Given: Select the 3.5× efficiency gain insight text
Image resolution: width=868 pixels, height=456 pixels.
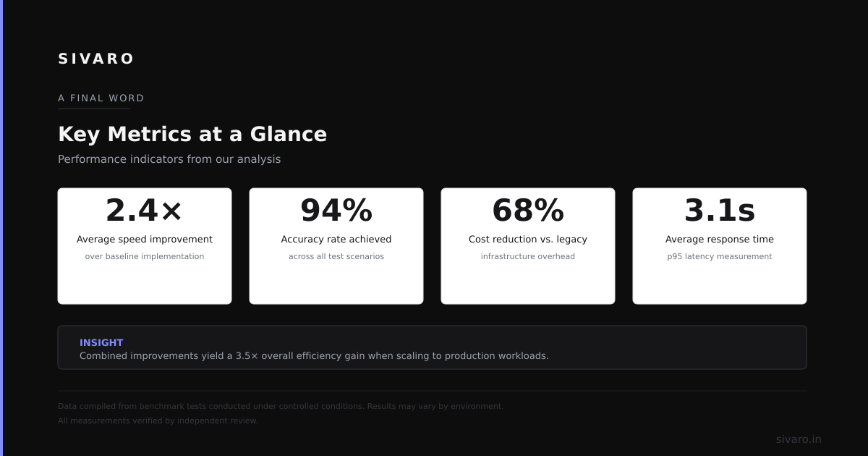Looking at the screenshot, I should tap(314, 356).
